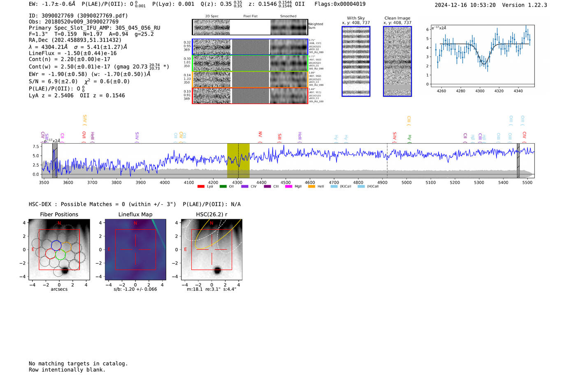Image resolution: width=576 pixels, height=392 pixels.
Task: Select the blue fiber circle in Fiber Positions
Action: pyautogui.click(x=56, y=245)
